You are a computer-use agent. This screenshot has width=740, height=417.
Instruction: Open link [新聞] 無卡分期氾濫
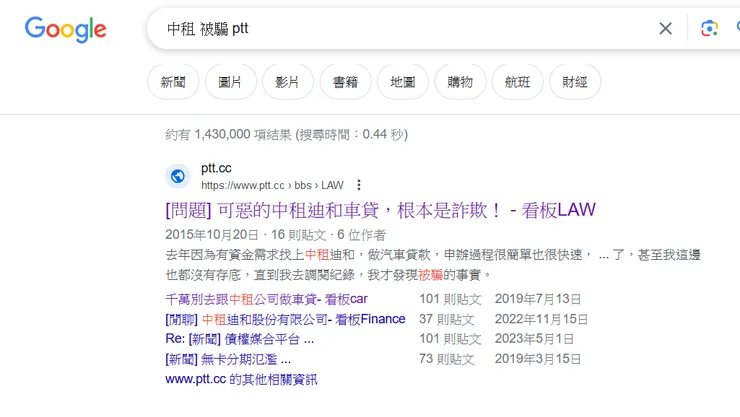(228, 359)
